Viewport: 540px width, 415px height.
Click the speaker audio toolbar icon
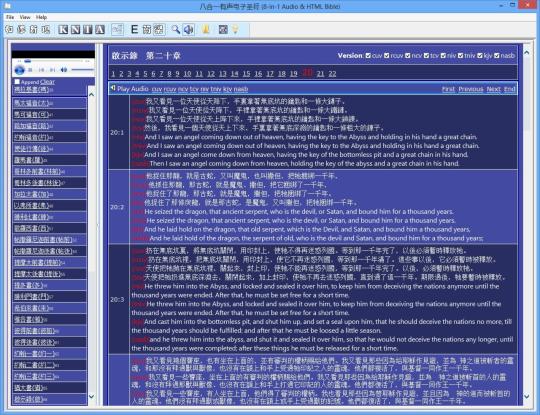[188, 30]
